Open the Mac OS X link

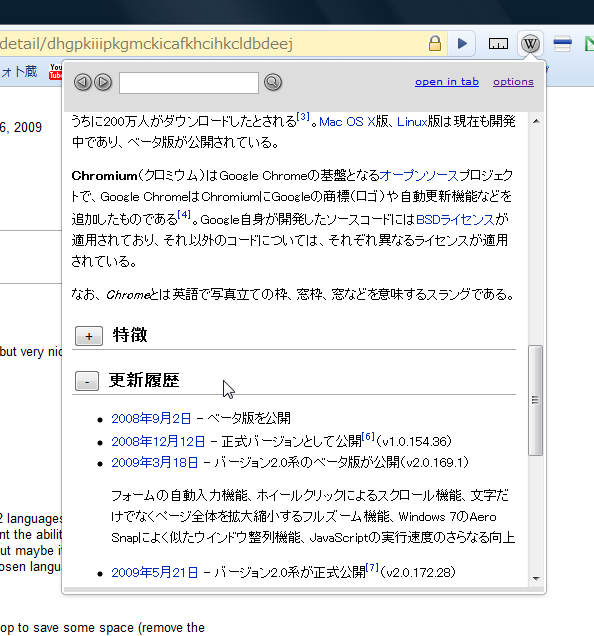[347, 122]
